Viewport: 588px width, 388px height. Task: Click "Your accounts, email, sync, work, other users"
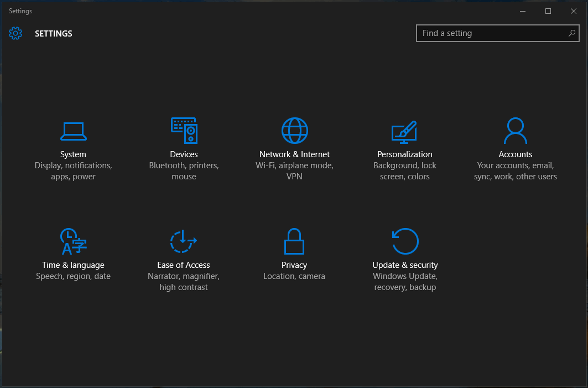(515, 171)
